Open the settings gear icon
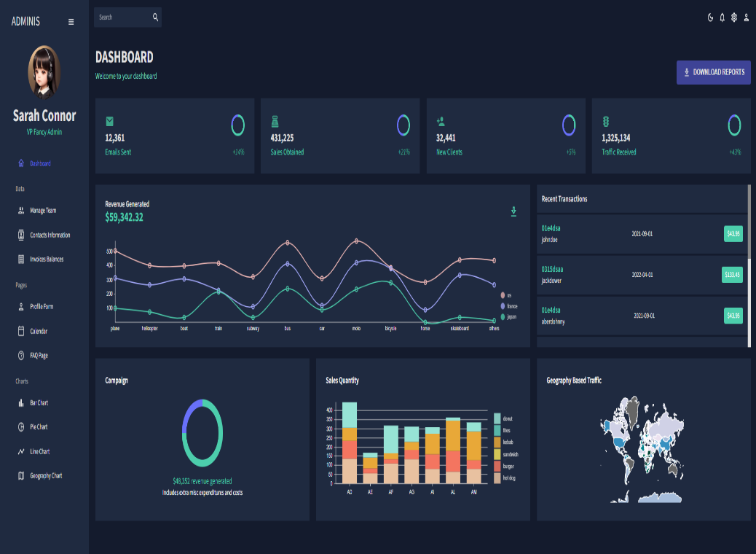This screenshot has height=554, width=756. point(734,17)
